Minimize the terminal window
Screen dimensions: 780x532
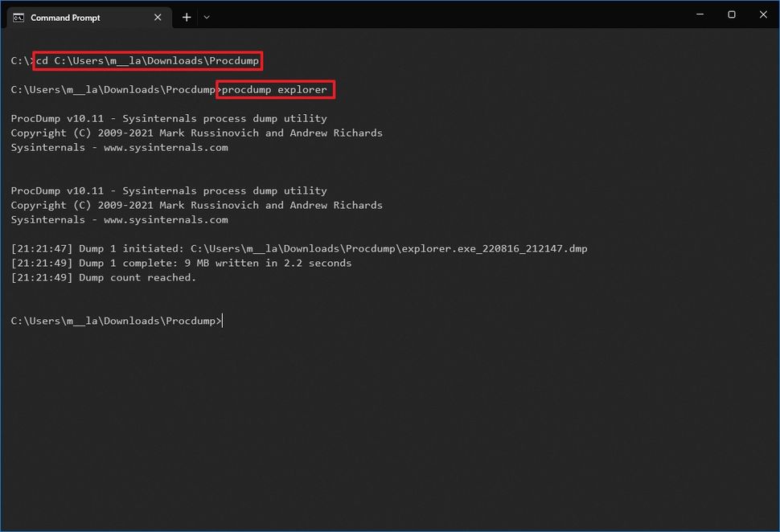tap(700, 14)
